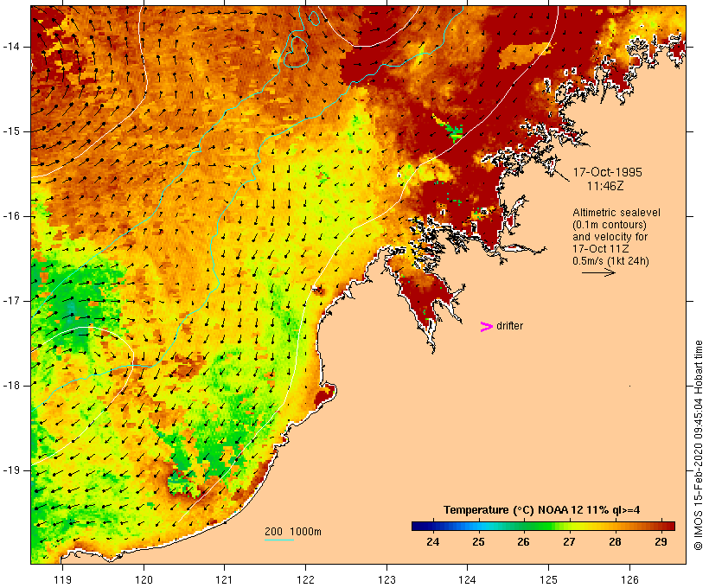Click the longitude axis label '125'
The image size is (709, 588).
tap(548, 579)
